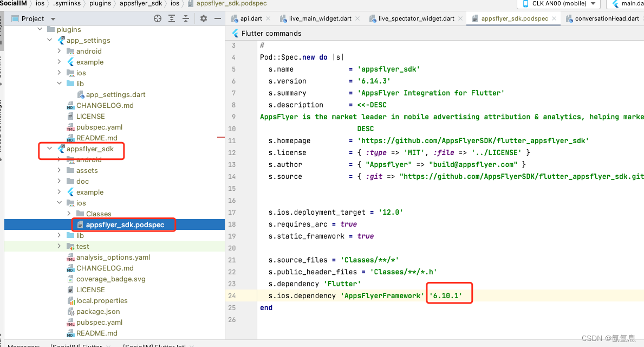Screen dimensions: 644x347
Task: Switch to the conversationHead.dart tab
Action: tap(607, 18)
